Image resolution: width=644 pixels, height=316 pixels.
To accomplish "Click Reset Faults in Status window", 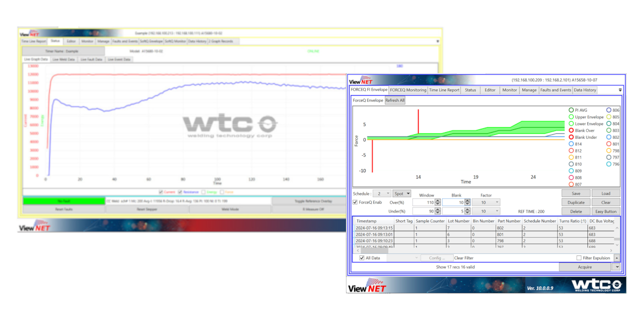I will pyautogui.click(x=64, y=209).
